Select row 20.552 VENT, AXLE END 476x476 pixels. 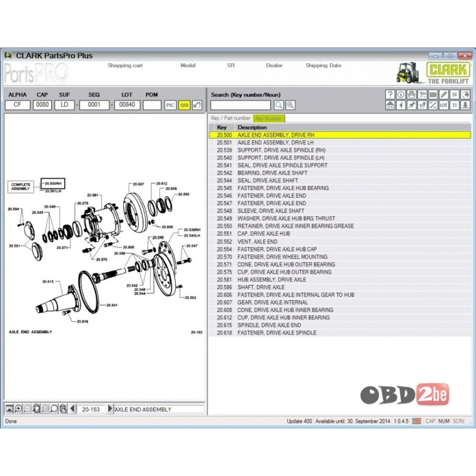pos(340,242)
